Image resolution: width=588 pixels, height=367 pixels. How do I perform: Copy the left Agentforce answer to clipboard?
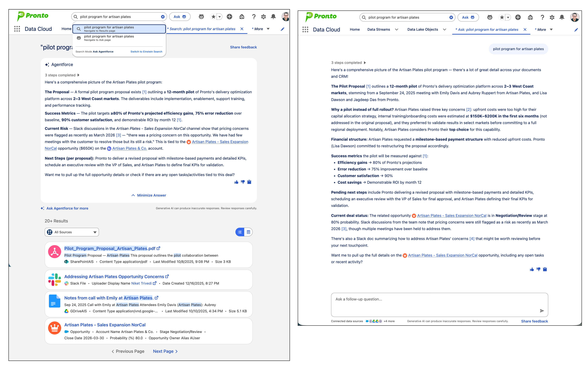(x=249, y=182)
